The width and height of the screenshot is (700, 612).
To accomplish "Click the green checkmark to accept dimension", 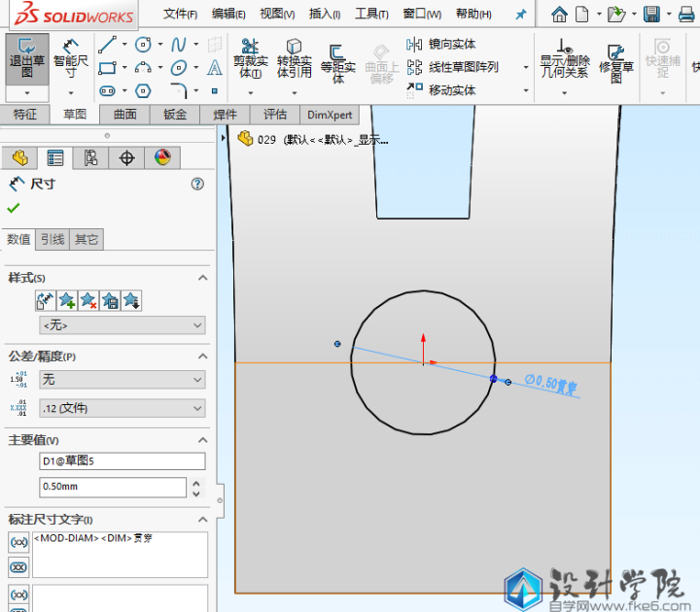I will [x=13, y=208].
